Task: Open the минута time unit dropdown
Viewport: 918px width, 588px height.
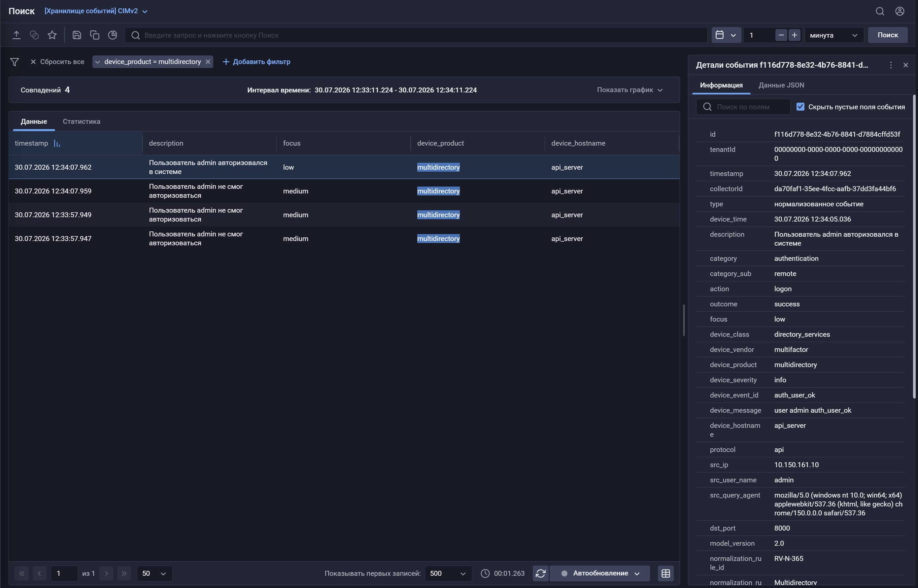Action: (x=834, y=35)
